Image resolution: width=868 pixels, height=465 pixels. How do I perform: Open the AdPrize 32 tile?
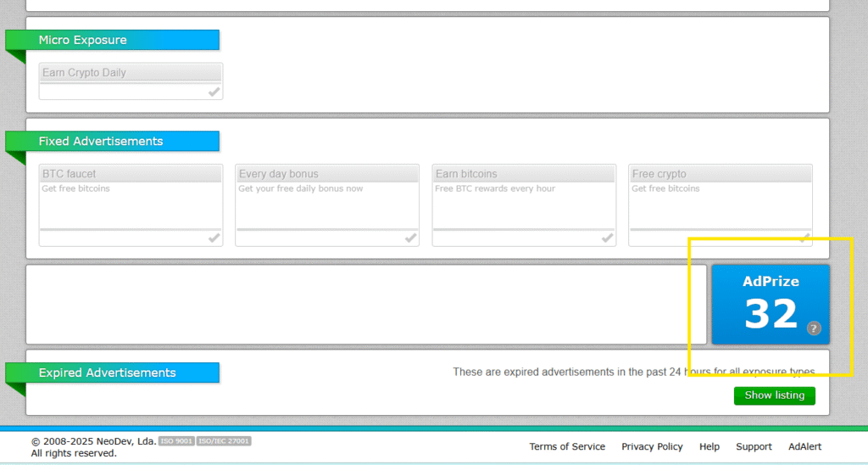(770, 304)
